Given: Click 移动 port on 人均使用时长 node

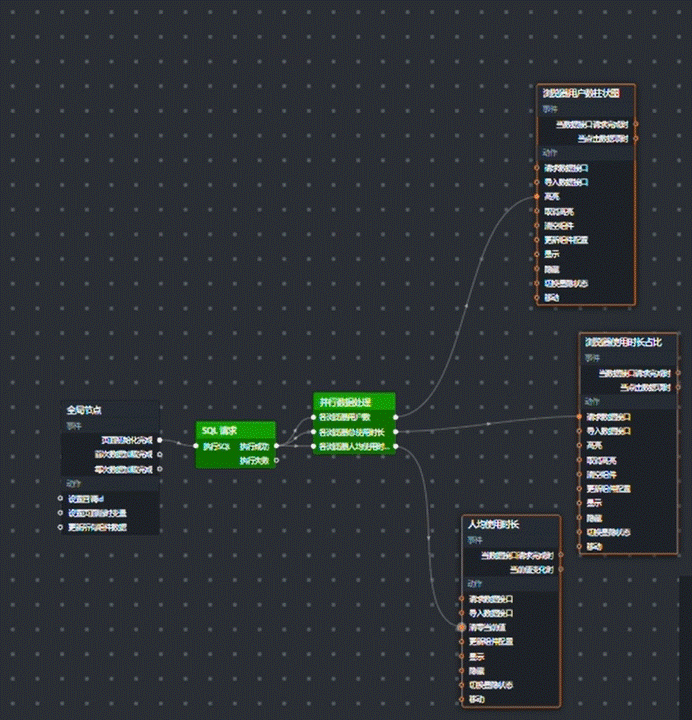Looking at the screenshot, I should click(x=461, y=699).
